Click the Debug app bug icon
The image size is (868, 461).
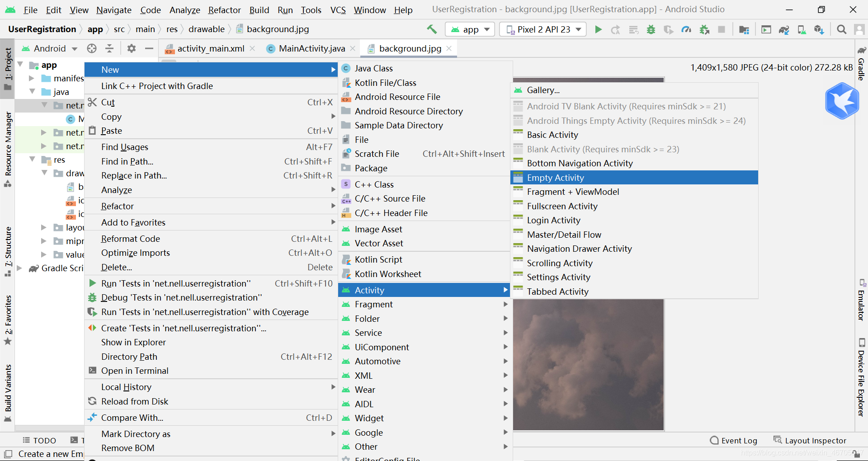[651, 29]
